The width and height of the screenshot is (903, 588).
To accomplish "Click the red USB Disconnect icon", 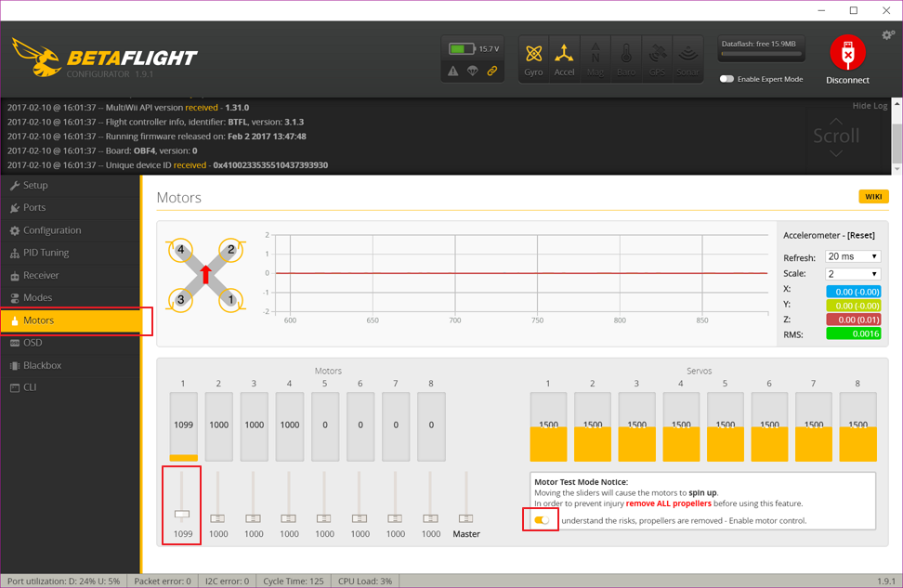I will (x=847, y=53).
